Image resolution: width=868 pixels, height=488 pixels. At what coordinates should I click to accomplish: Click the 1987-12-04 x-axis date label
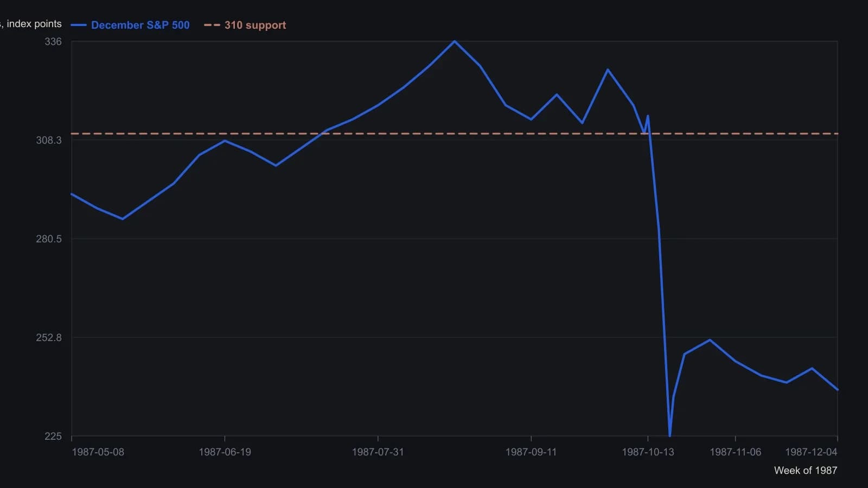(812, 452)
